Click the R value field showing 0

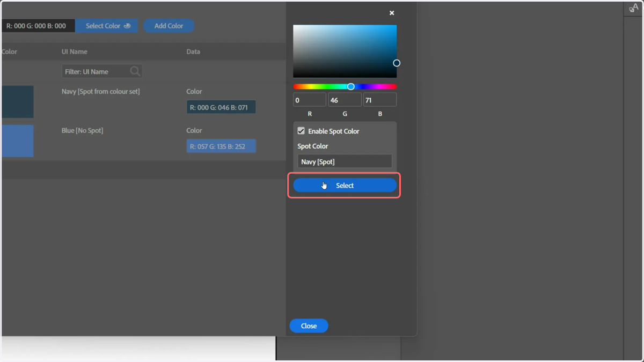(310, 100)
